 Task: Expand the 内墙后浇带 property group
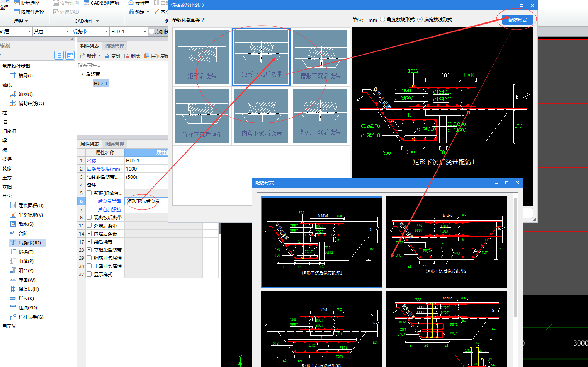point(89,234)
